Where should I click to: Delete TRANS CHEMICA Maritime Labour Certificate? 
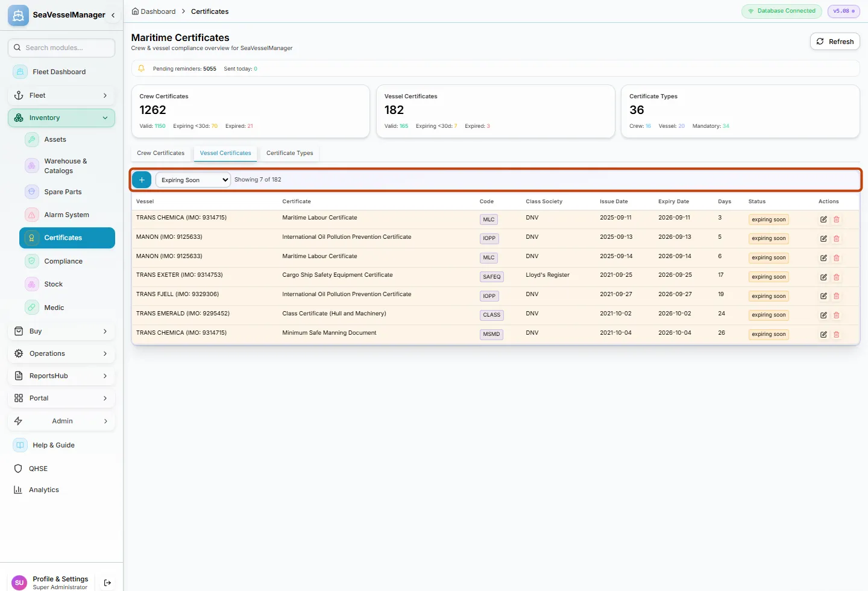click(x=837, y=220)
